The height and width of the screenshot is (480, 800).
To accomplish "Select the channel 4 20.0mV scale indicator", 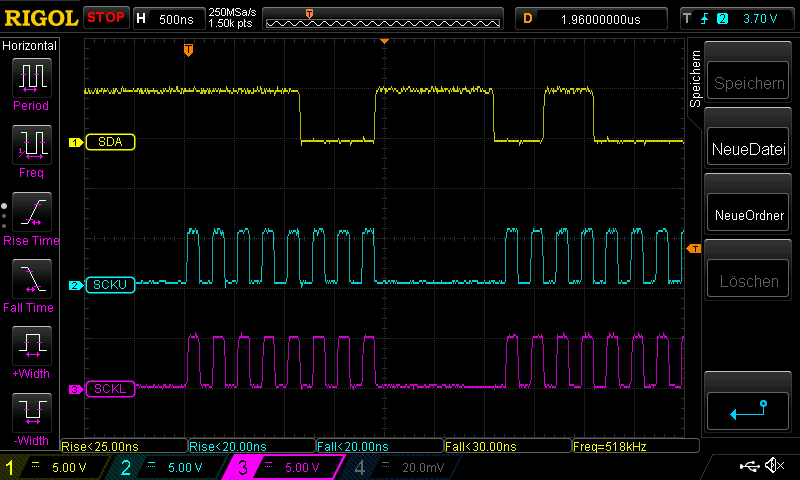I will (x=401, y=467).
